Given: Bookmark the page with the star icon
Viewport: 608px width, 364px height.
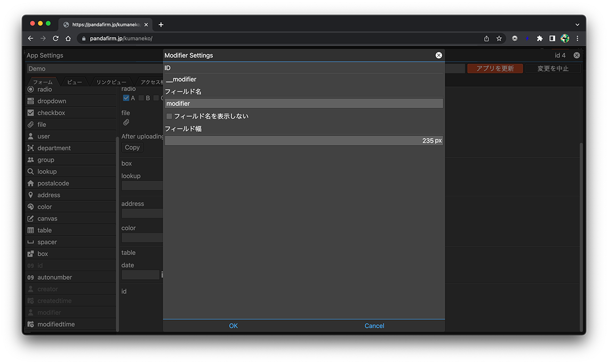Looking at the screenshot, I should tap(499, 38).
